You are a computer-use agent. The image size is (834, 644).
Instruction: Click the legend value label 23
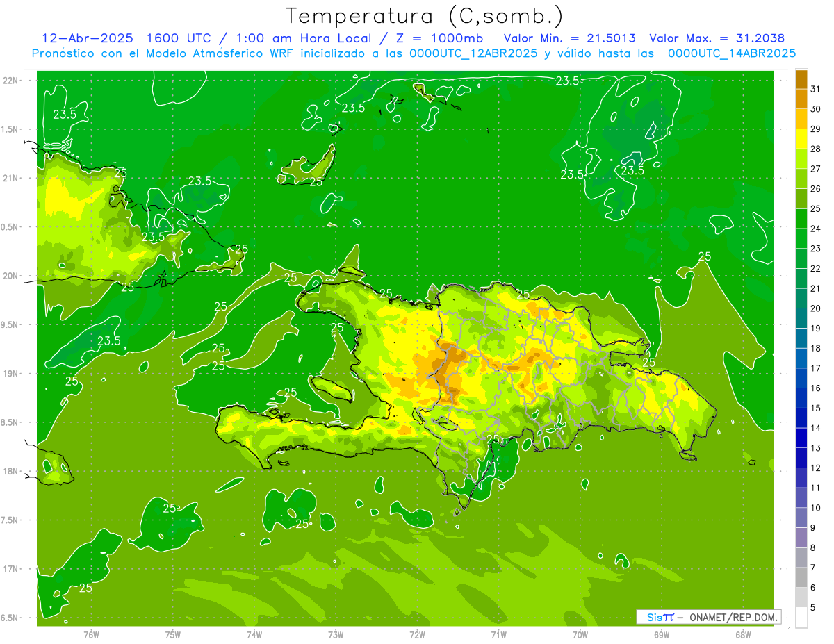[816, 249]
